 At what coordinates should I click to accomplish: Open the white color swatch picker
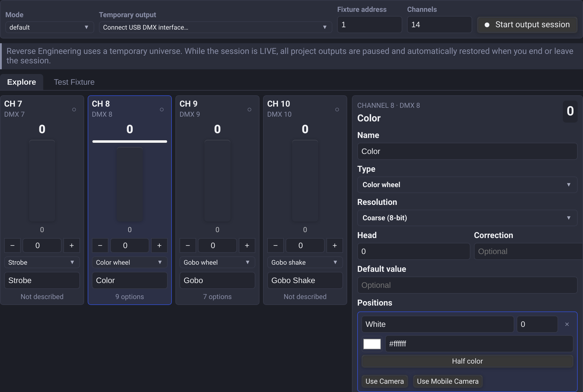coord(372,344)
